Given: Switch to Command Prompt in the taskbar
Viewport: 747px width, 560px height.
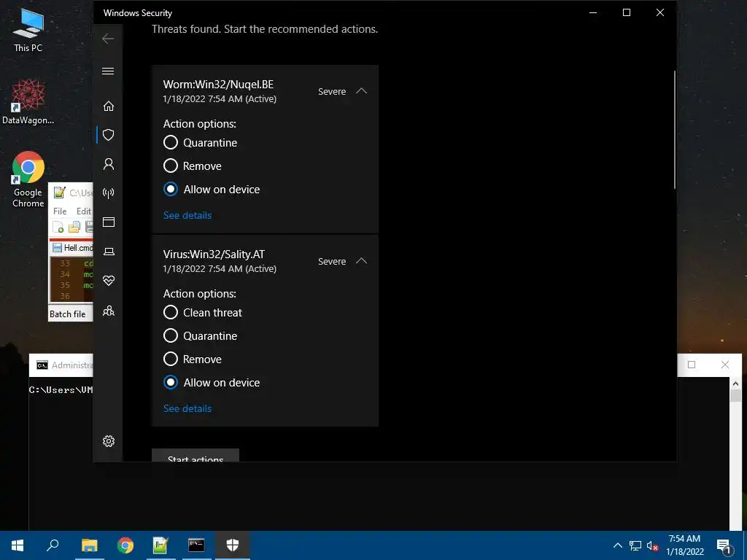Looking at the screenshot, I should 196,545.
